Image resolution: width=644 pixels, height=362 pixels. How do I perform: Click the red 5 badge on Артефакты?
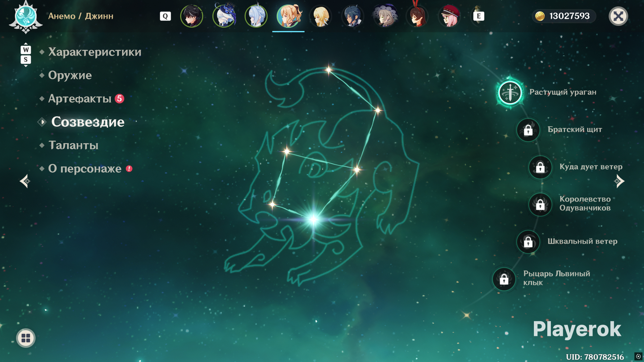[120, 98]
